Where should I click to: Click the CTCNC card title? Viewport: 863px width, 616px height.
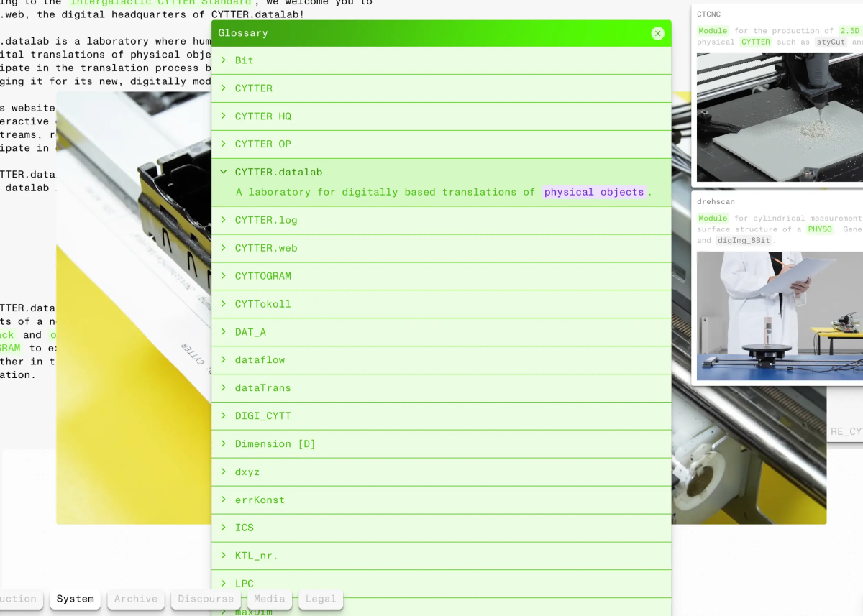(x=708, y=14)
